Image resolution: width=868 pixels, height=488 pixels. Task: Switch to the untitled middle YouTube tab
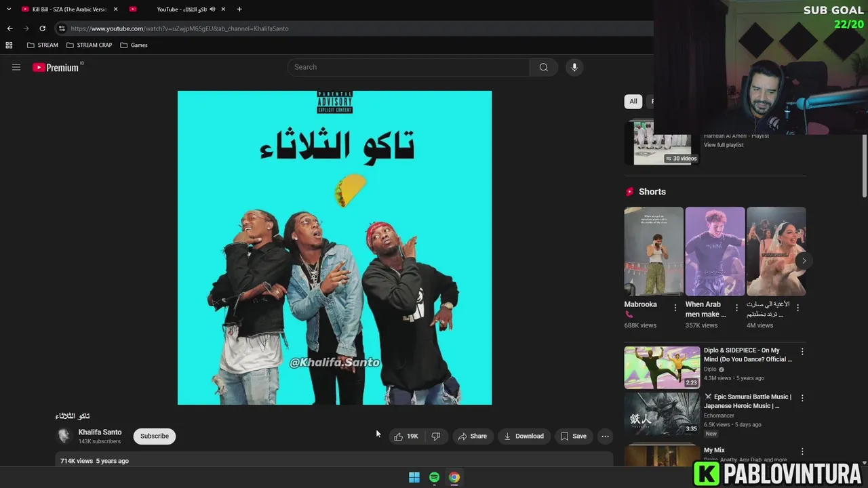click(x=134, y=9)
